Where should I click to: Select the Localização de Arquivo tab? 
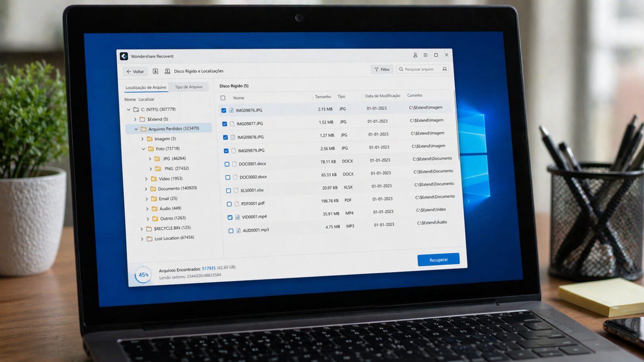pos(146,87)
